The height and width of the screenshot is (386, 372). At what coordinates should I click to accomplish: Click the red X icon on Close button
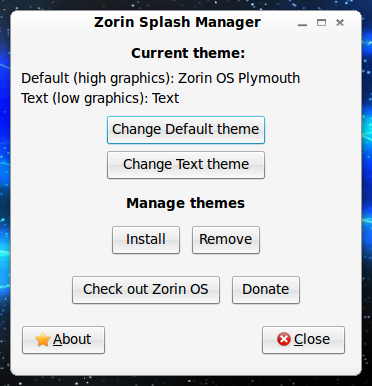click(x=284, y=339)
